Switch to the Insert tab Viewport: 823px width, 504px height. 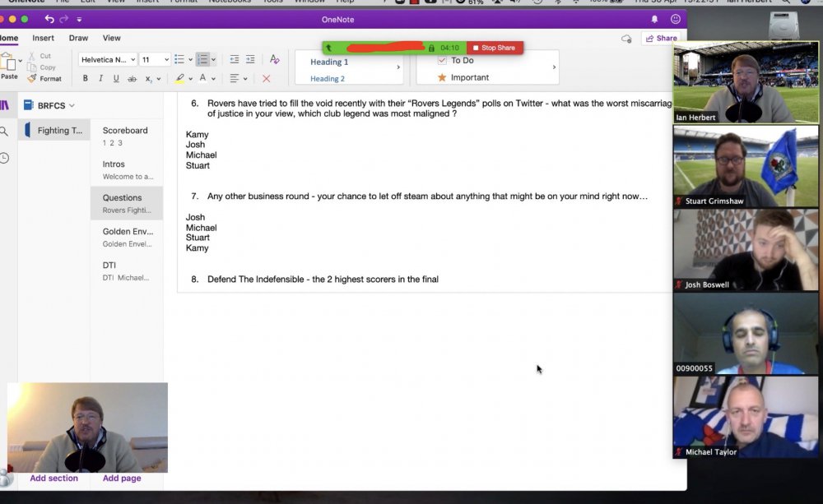[43, 38]
